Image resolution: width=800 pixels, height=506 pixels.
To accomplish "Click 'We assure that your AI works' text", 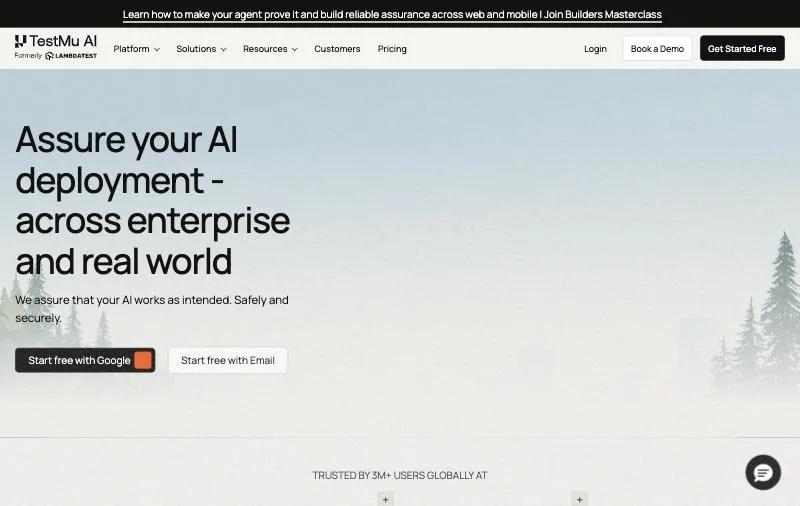I will (x=152, y=309).
